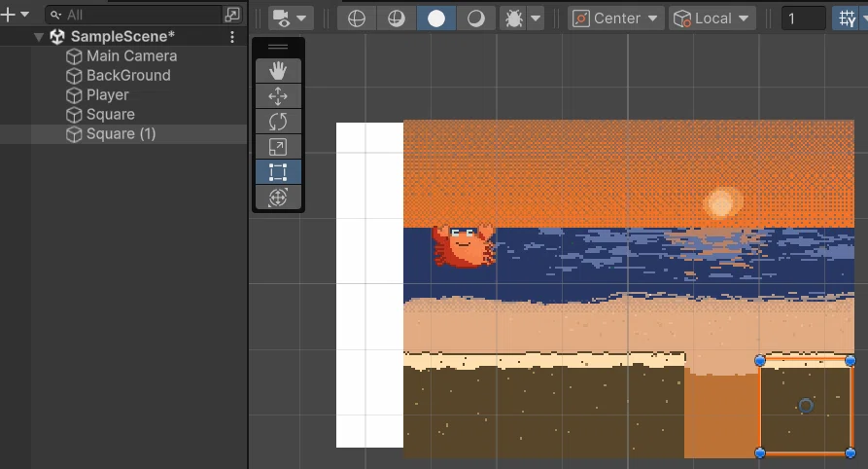Open SampleScene context menu dots
This screenshot has height=469, width=868.
click(232, 37)
